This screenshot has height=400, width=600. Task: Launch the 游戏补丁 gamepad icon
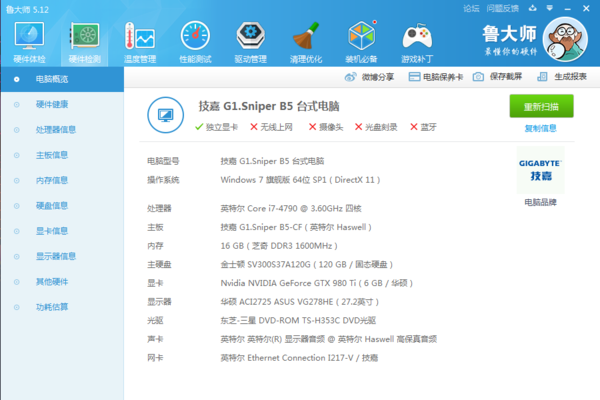tap(417, 41)
